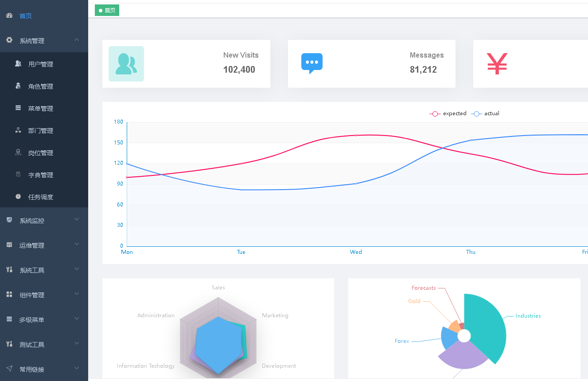The width and height of the screenshot is (588, 381).
Task: Click the user icon beside 用户管理
Action: [x=18, y=64]
